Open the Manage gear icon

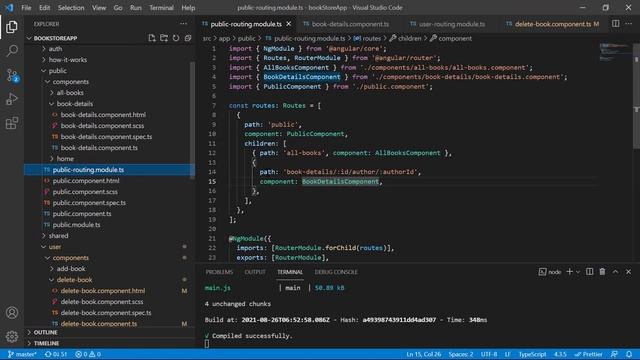pos(12,336)
